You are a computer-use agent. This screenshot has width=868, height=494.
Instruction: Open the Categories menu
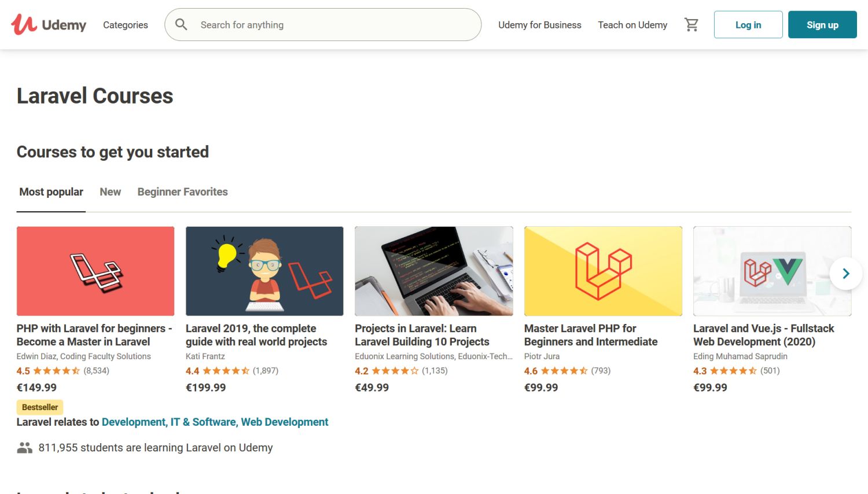(x=126, y=25)
